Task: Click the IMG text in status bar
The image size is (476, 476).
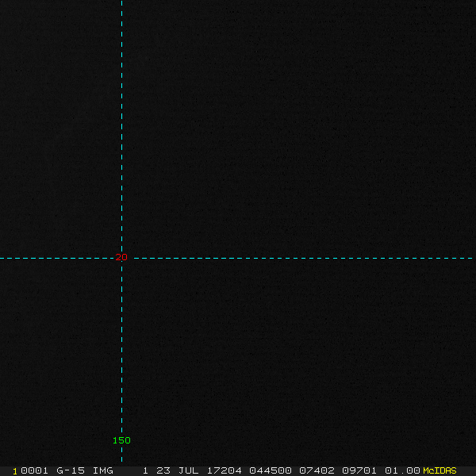Action: click(103, 470)
